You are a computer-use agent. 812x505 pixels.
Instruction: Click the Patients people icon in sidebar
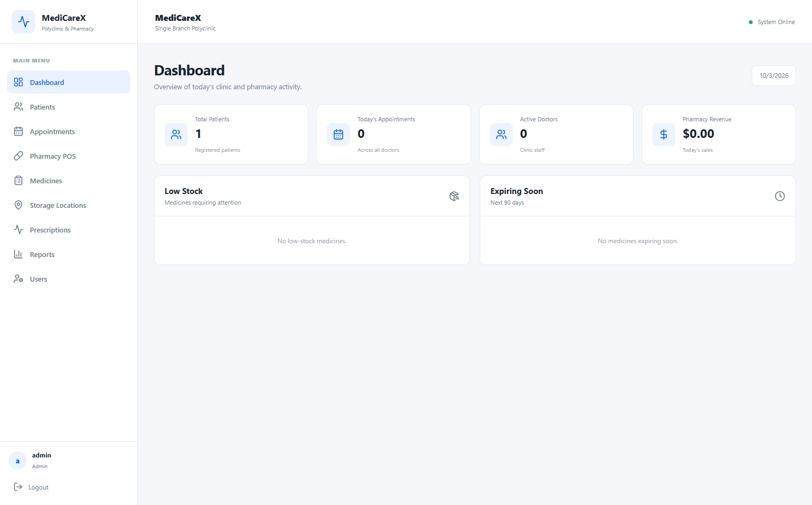[18, 107]
